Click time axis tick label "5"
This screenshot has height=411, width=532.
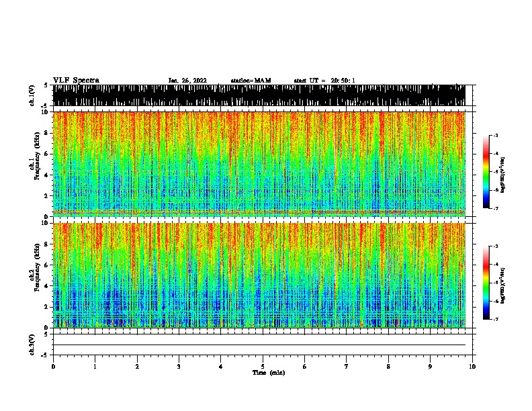(x=263, y=367)
